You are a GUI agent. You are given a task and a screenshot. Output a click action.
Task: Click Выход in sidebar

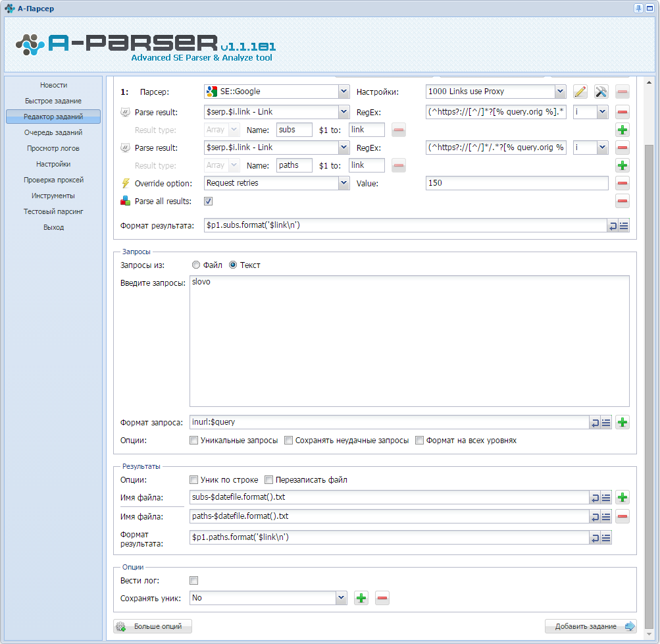pos(53,227)
